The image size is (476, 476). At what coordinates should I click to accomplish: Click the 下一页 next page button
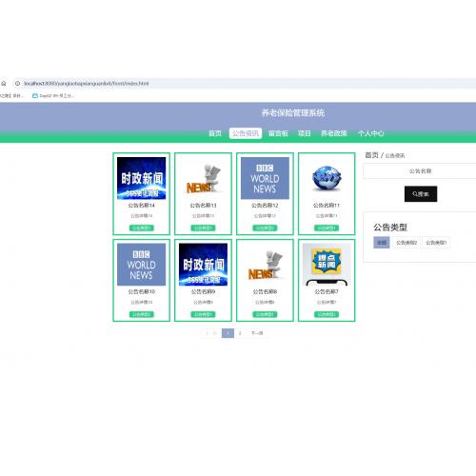pyautogui.click(x=257, y=333)
